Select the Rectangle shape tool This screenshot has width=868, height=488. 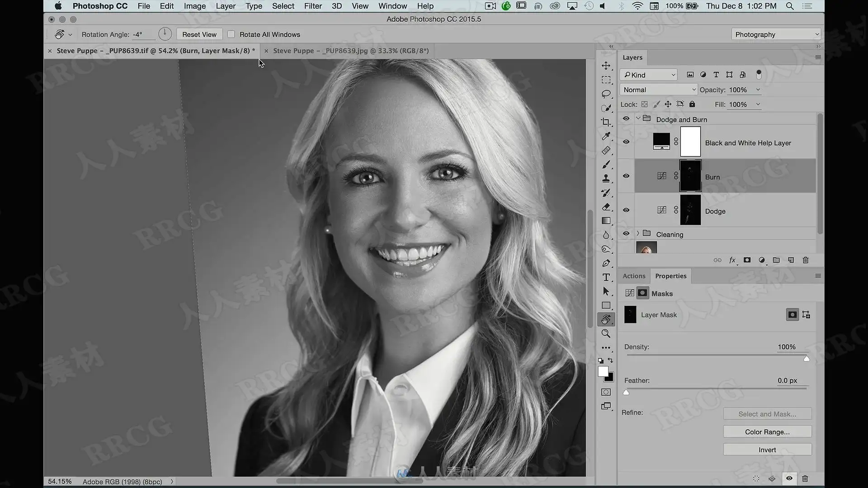[606, 305]
